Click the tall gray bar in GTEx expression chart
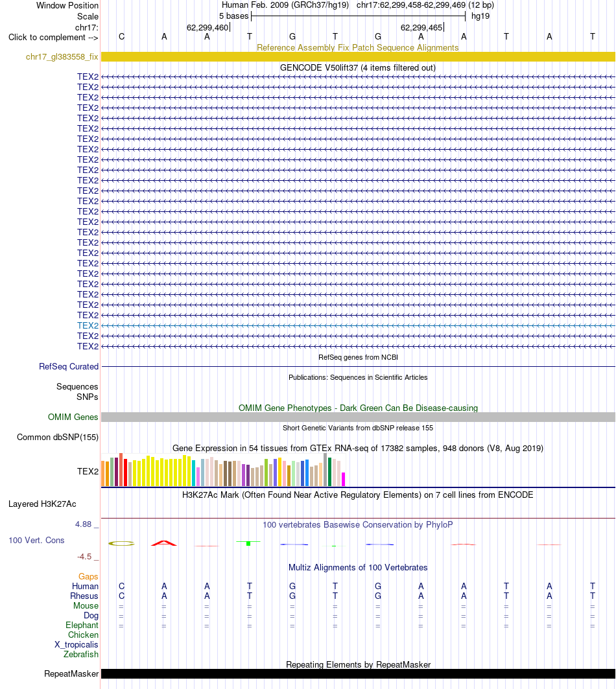Screen dimensions: 616x689 pyautogui.click(x=326, y=470)
